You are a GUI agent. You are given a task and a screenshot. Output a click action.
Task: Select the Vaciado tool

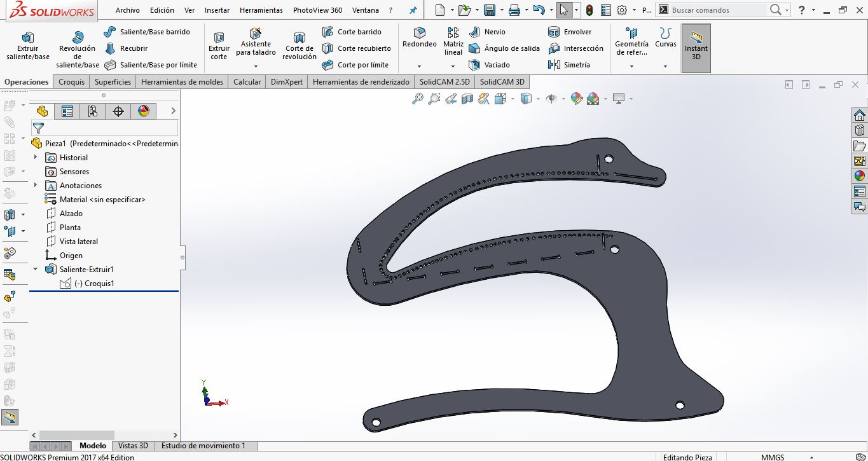(x=488, y=65)
